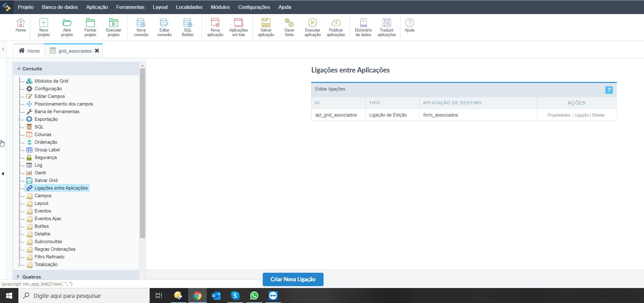
Task: Open Propriedades of apl_grid_associados link
Action: 559,115
